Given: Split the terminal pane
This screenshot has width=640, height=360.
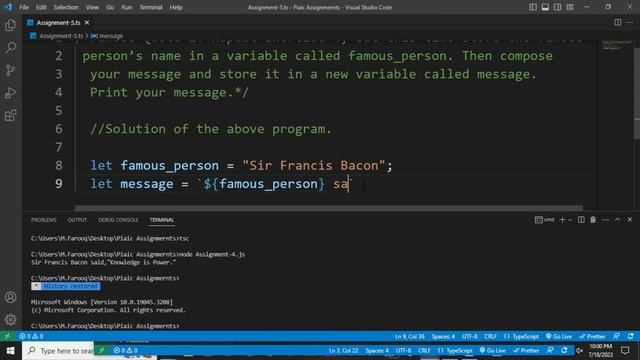Looking at the screenshot, I should (581, 220).
